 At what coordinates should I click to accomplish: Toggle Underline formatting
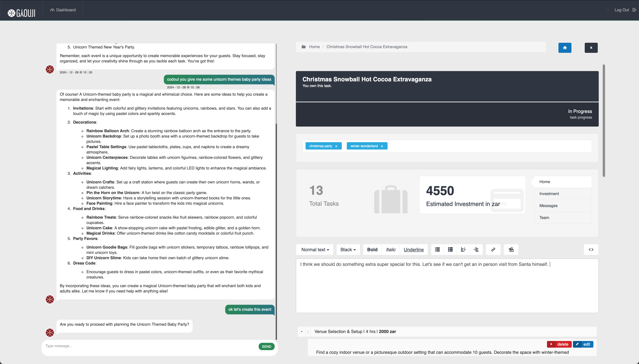414,250
